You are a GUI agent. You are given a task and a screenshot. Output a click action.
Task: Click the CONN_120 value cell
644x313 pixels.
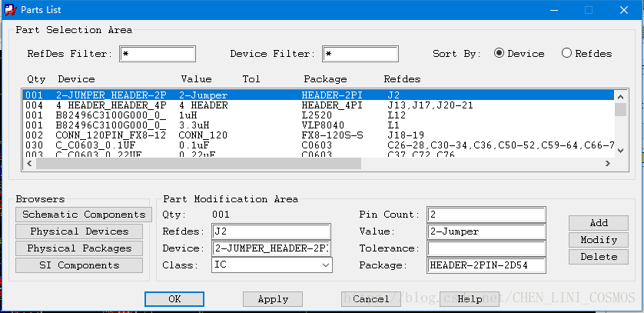[x=203, y=135]
